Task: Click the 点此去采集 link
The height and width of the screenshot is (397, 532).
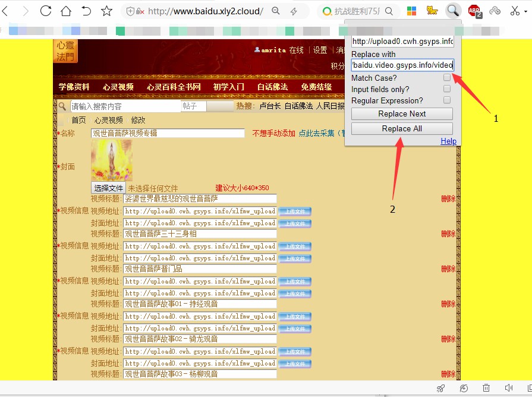Action: click(x=317, y=133)
